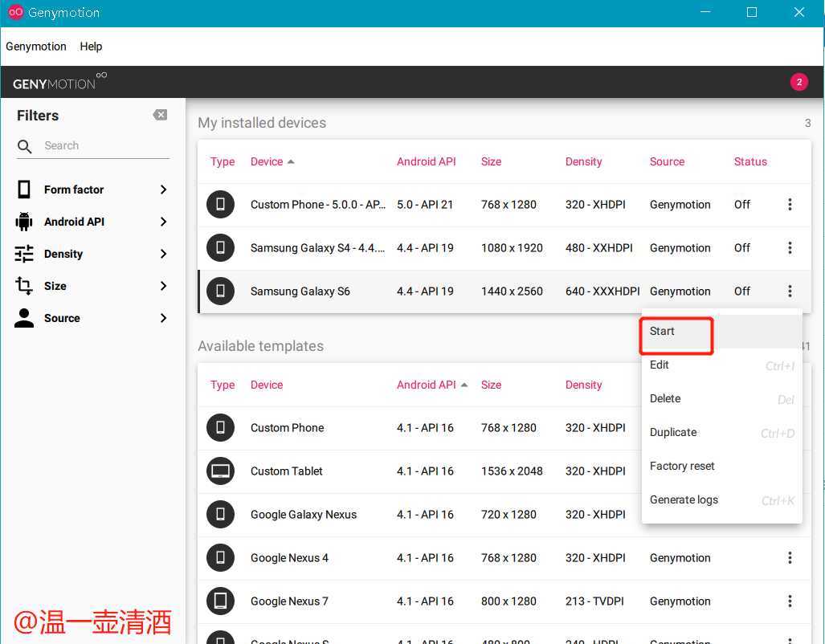825x644 pixels.
Task: Sort available templates by Android API
Action: [x=432, y=385]
